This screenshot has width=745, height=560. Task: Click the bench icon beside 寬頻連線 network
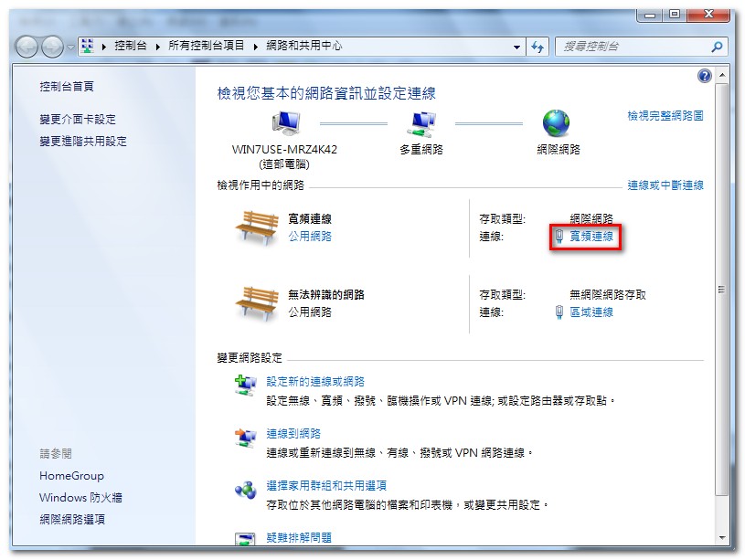pos(256,227)
